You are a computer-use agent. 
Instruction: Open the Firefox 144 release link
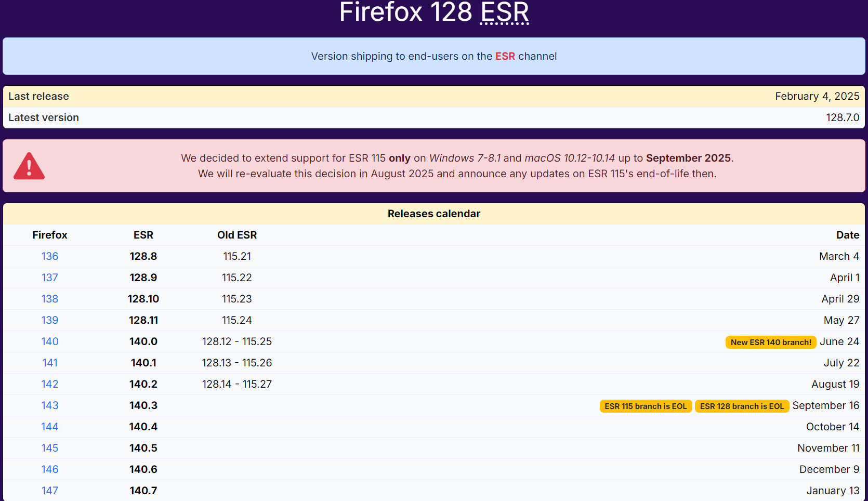(x=50, y=427)
